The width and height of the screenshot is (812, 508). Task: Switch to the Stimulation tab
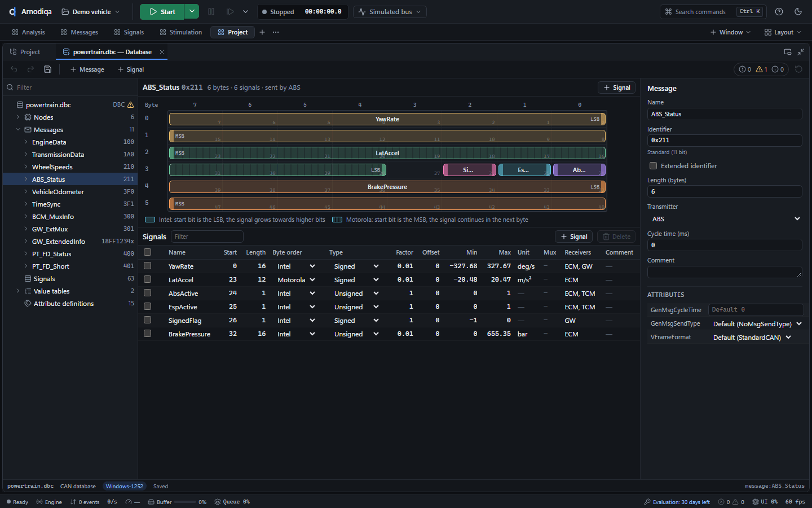tap(180, 32)
